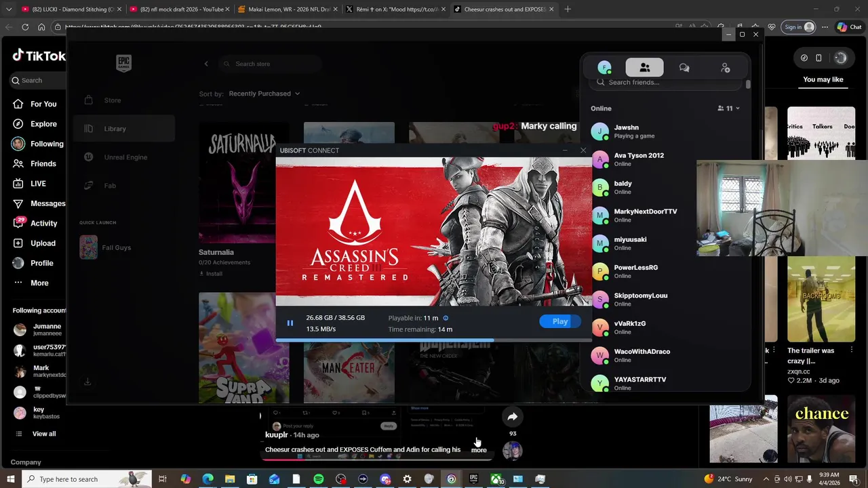868x488 pixels.
Task: Select friend WacoWithADraco
Action: [665, 356]
